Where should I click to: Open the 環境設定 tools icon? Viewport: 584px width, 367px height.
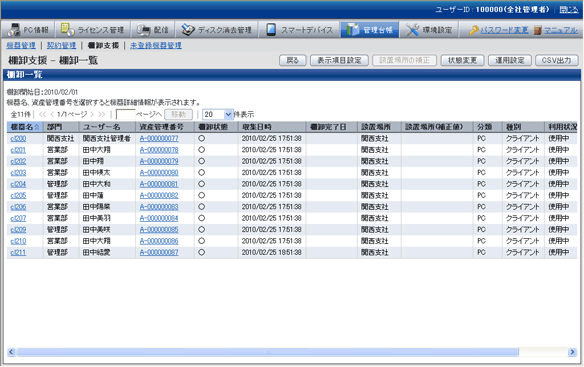[412, 30]
